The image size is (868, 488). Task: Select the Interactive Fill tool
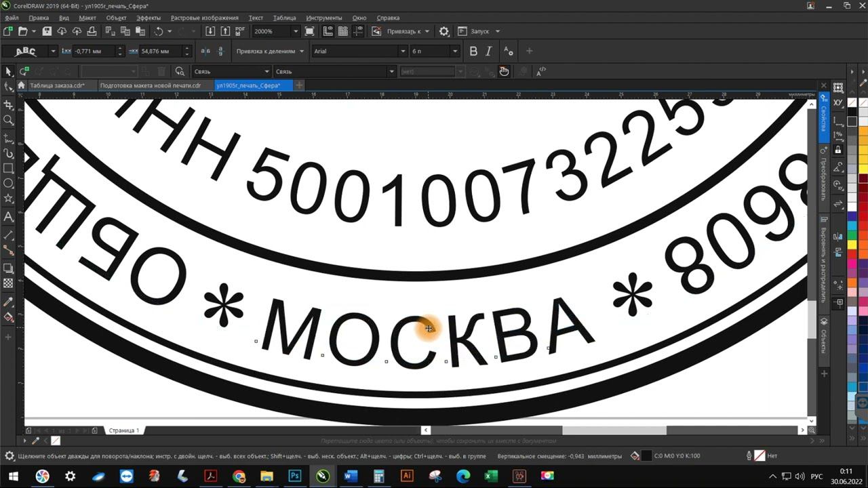click(8, 317)
